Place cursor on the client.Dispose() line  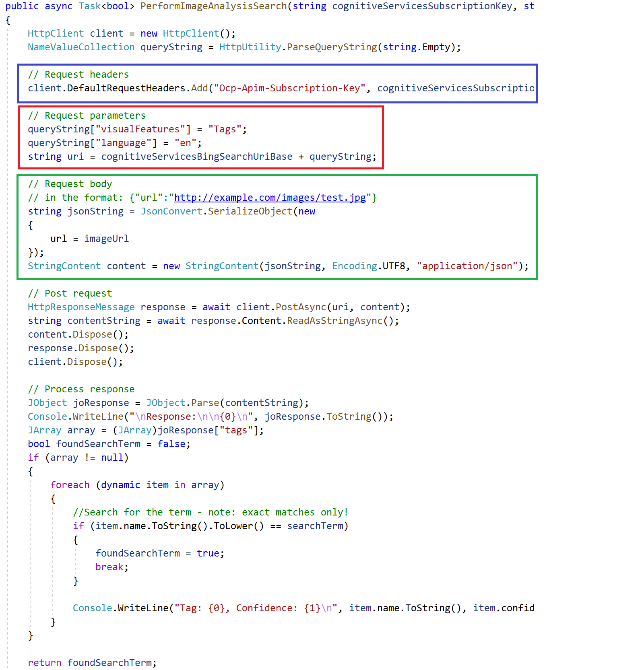[75, 362]
